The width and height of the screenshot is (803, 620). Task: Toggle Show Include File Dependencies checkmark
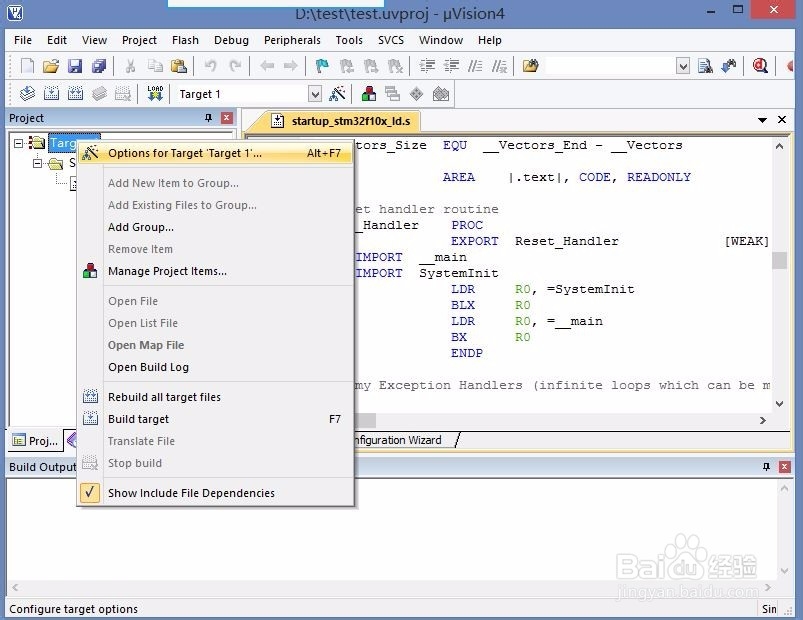(90, 493)
